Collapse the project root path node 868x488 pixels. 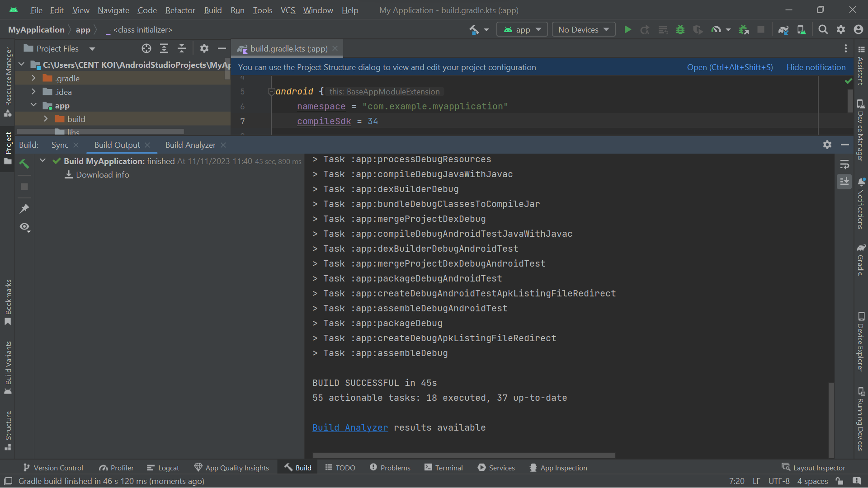pos(21,65)
